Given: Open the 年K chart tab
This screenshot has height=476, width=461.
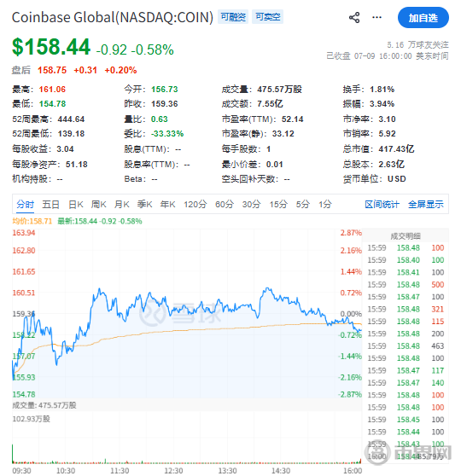Looking at the screenshot, I should [x=167, y=204].
